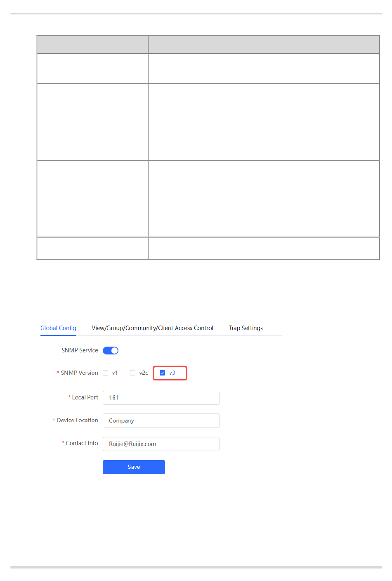Go to the Trap Settings tab
The width and height of the screenshot is (392, 581).
[x=246, y=328]
